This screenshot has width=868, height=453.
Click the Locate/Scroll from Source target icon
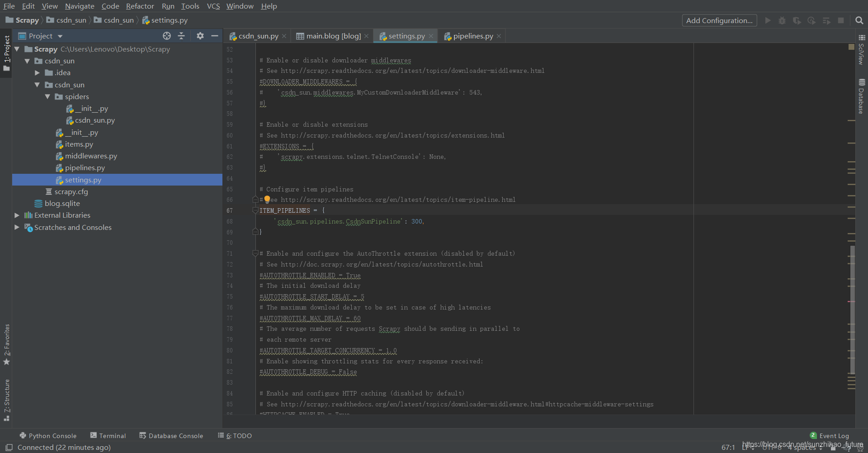tap(167, 36)
